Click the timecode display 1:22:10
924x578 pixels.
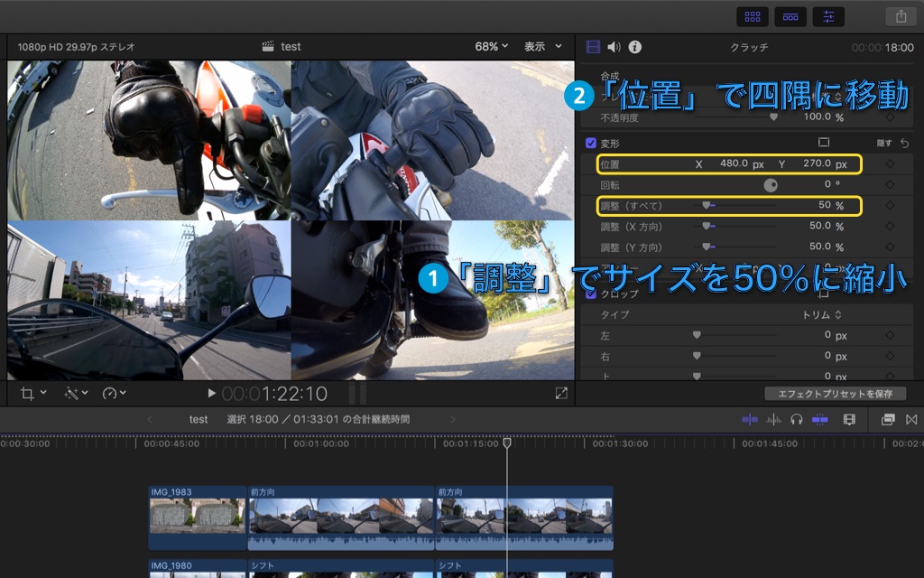[x=274, y=394]
